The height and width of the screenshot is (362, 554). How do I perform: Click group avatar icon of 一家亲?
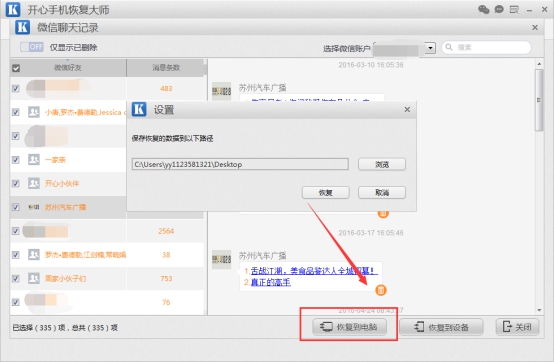point(34,160)
